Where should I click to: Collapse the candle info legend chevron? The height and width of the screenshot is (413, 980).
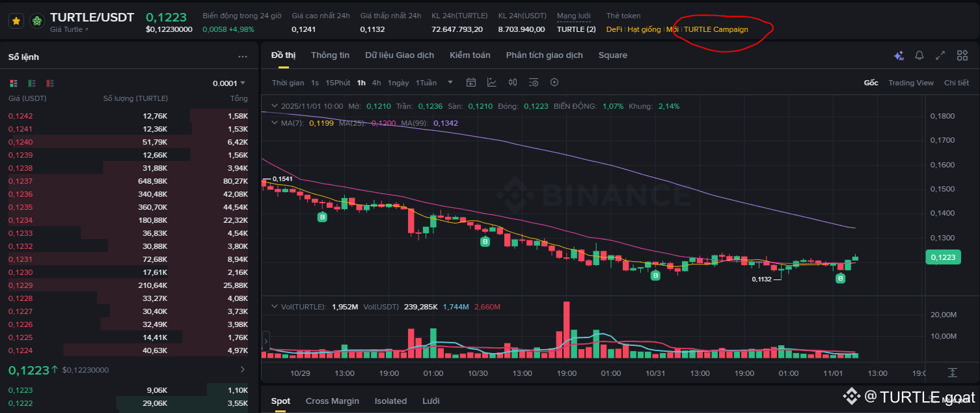coord(275,106)
